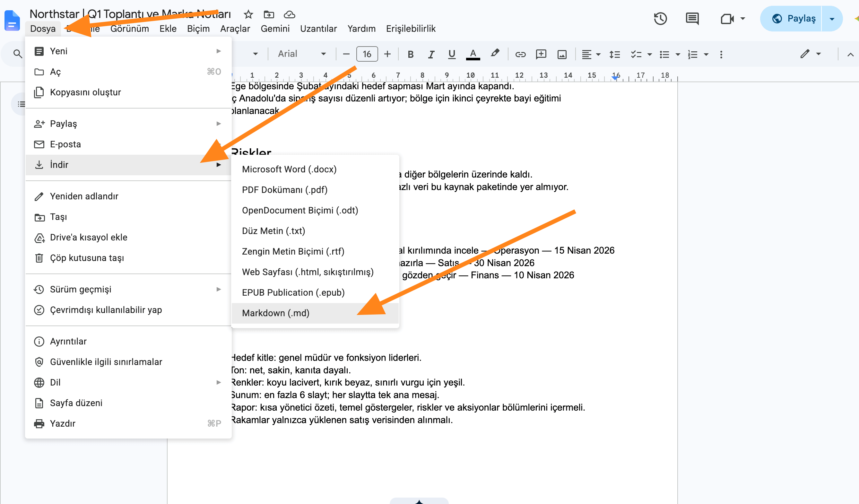The width and height of the screenshot is (859, 504).
Task: Choose E-posta from the menu
Action: coord(128,144)
